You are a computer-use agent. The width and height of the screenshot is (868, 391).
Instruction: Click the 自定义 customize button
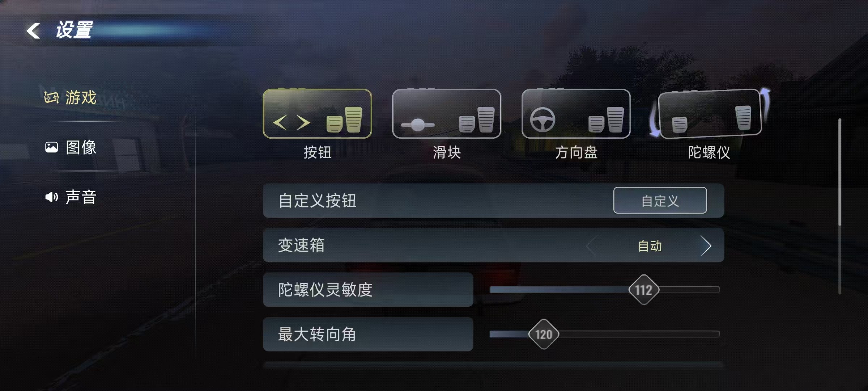click(x=660, y=200)
